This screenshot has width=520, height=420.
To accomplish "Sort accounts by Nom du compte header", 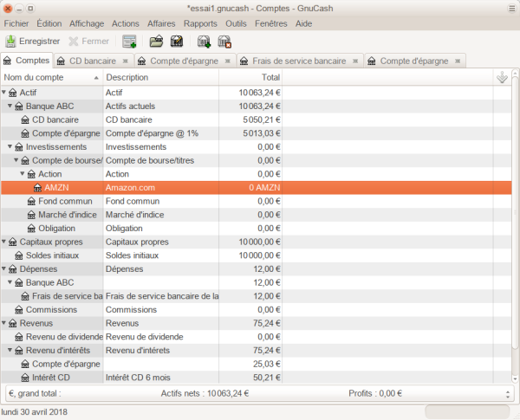I will [50, 78].
